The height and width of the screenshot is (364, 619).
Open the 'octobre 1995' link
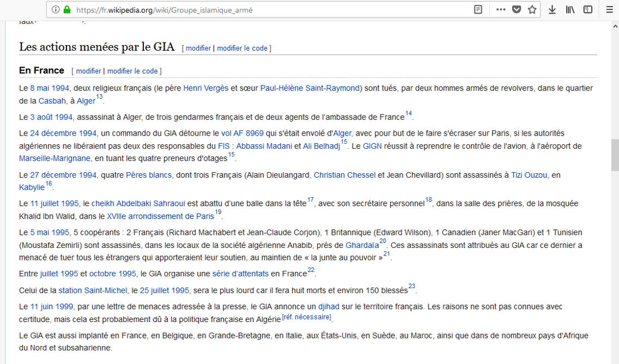(112, 274)
